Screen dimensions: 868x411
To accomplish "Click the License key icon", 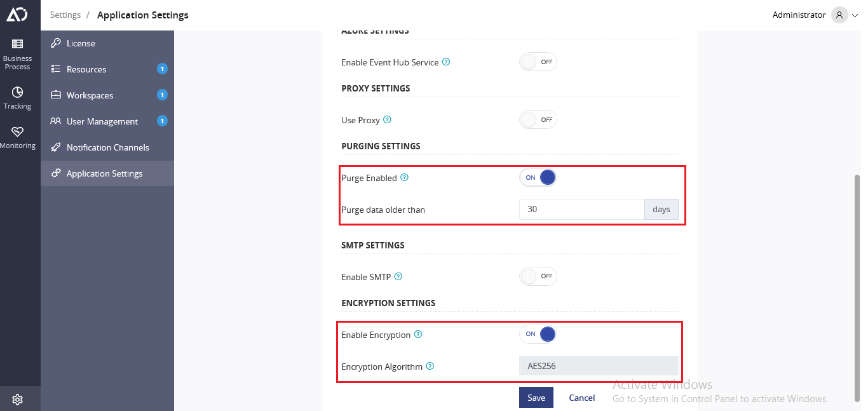I will (56, 43).
